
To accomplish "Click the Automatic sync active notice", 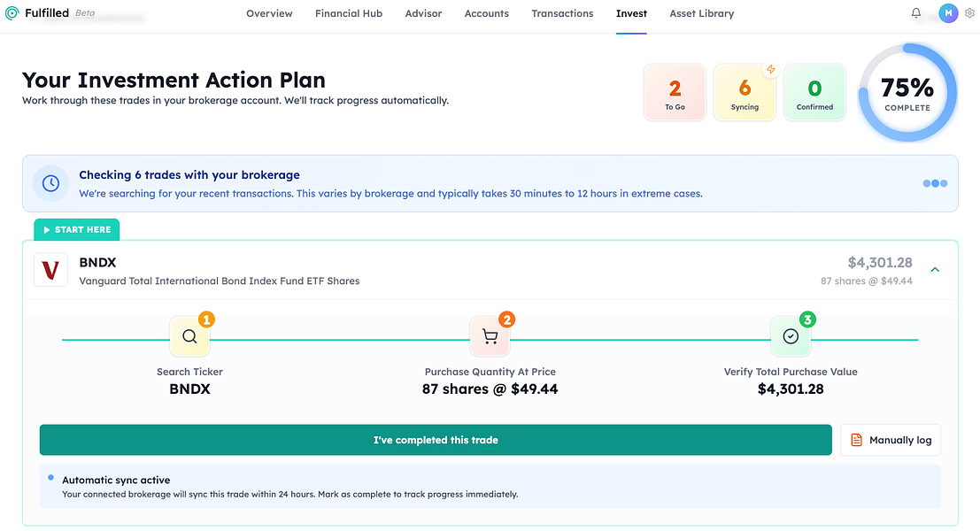I will (490, 486).
